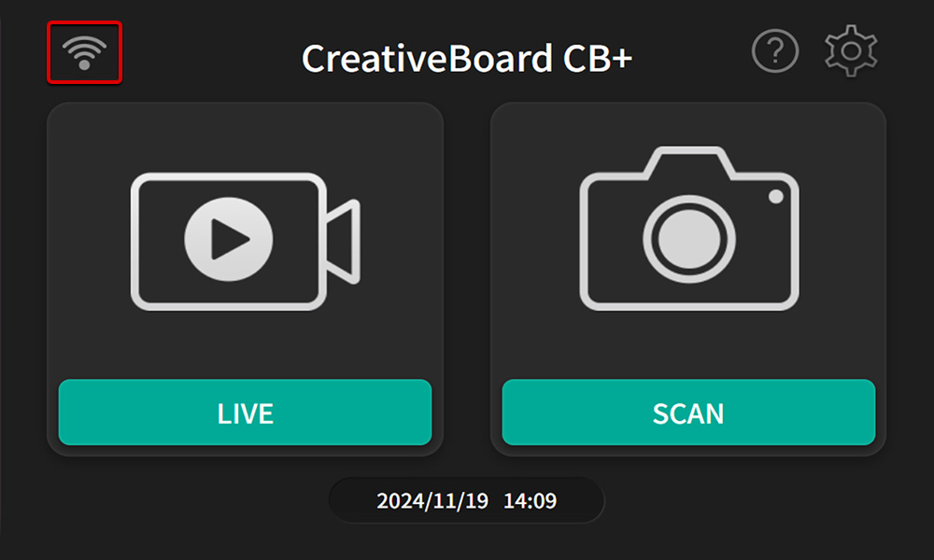
Task: Click the small flash dot on camera icon
Action: click(x=775, y=196)
